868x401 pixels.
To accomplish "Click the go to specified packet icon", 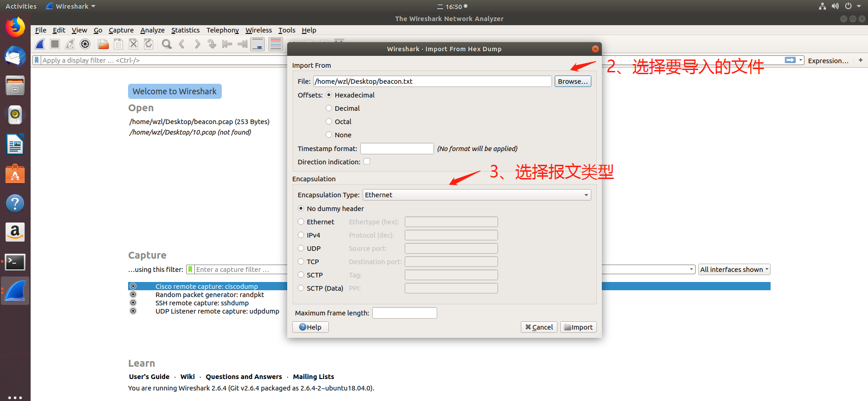I will click(x=212, y=44).
